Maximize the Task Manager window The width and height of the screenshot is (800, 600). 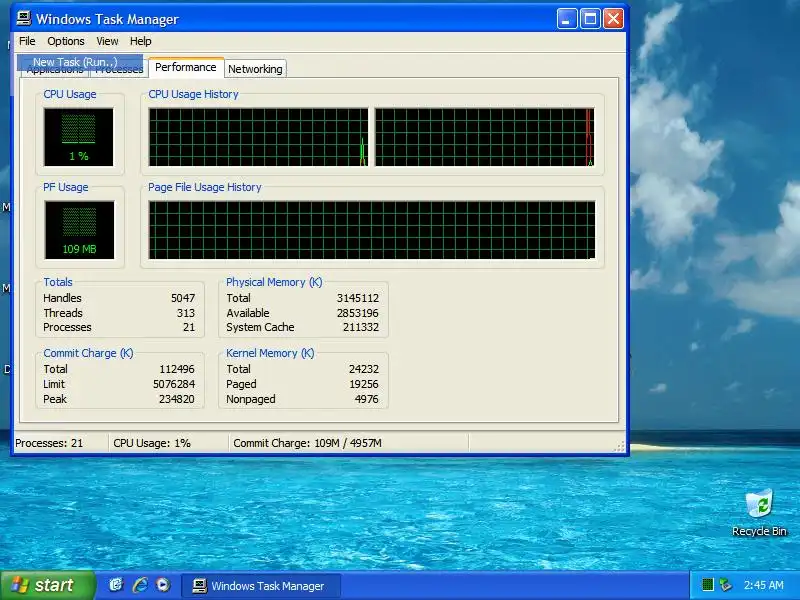(590, 19)
